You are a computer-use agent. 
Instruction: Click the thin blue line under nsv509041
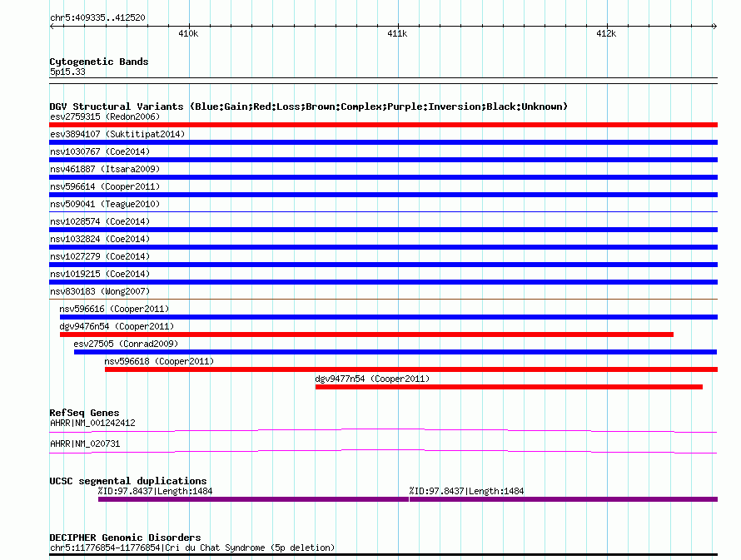(383, 211)
